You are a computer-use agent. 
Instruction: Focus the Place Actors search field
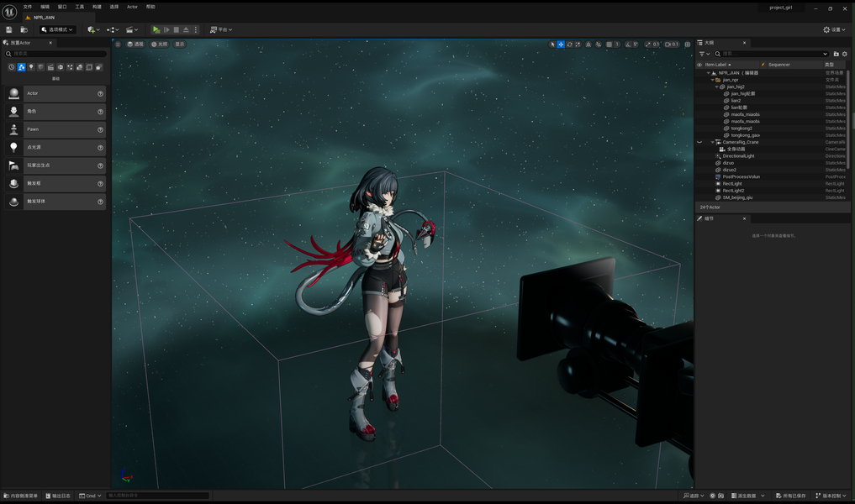click(55, 54)
